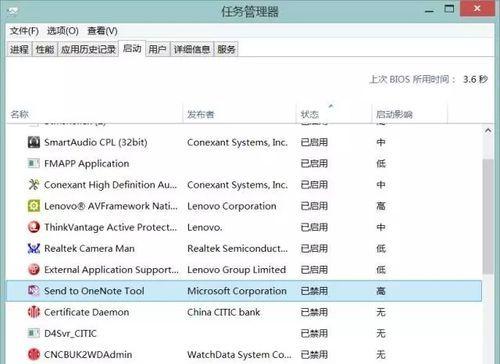Select the SmartAudio CPL (32bit) row name
Viewport: 500px width, 364px height.
(x=96, y=142)
